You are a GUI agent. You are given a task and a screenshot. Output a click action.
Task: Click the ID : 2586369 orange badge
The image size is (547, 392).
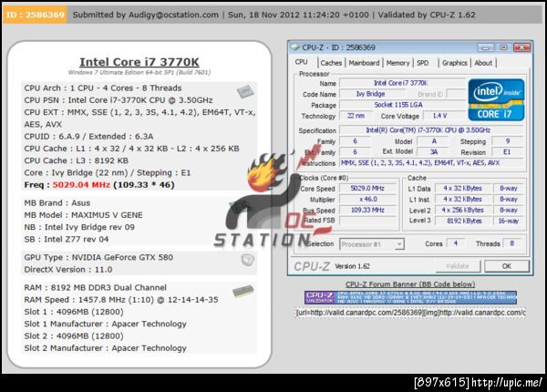(36, 15)
